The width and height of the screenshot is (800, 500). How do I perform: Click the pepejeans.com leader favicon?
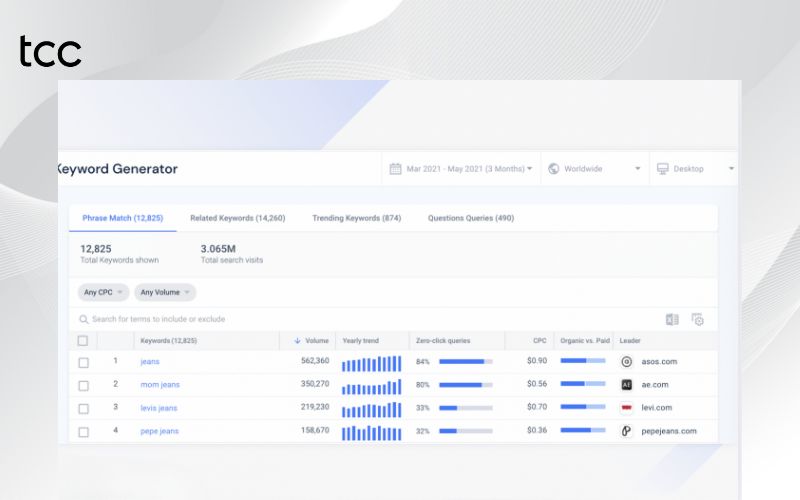click(x=627, y=431)
